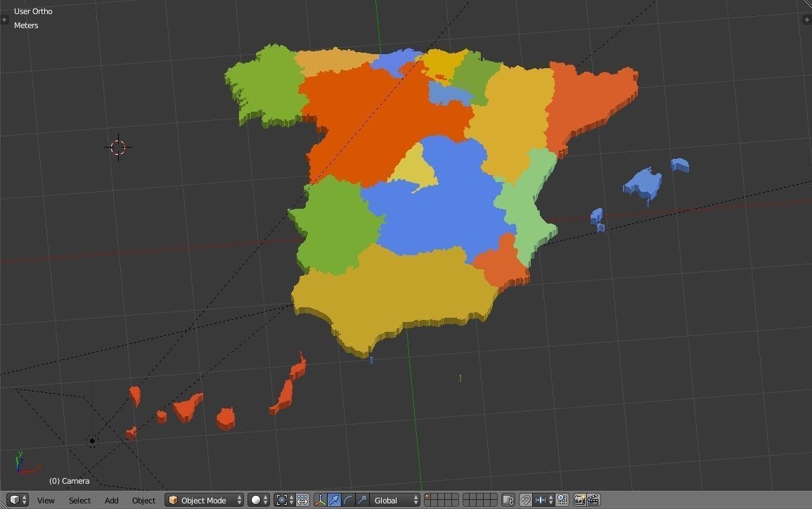812x509 pixels.
Task: Toggle lock camera and layers to scene
Action: tap(508, 500)
